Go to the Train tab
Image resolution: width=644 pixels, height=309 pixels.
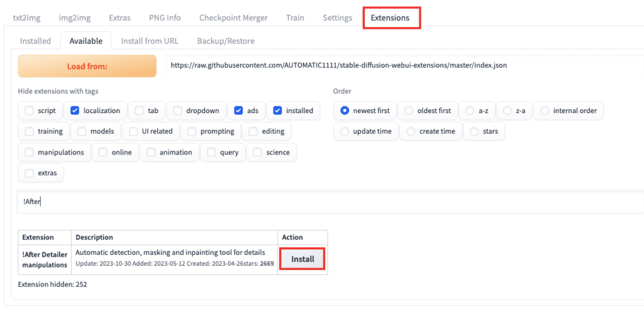(295, 18)
